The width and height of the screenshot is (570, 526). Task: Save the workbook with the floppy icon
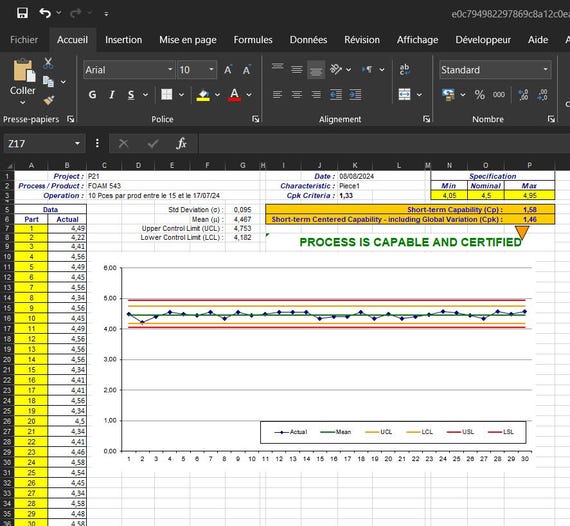(x=22, y=13)
